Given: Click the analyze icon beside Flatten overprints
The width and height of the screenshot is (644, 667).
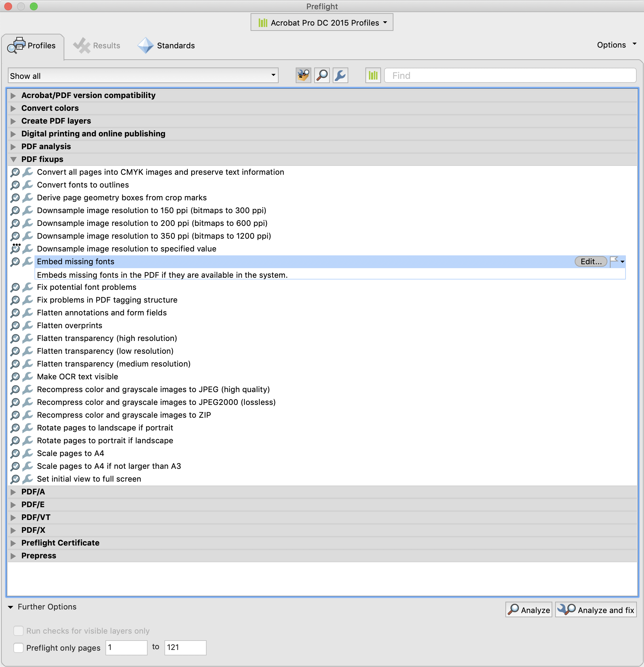Looking at the screenshot, I should coord(15,326).
